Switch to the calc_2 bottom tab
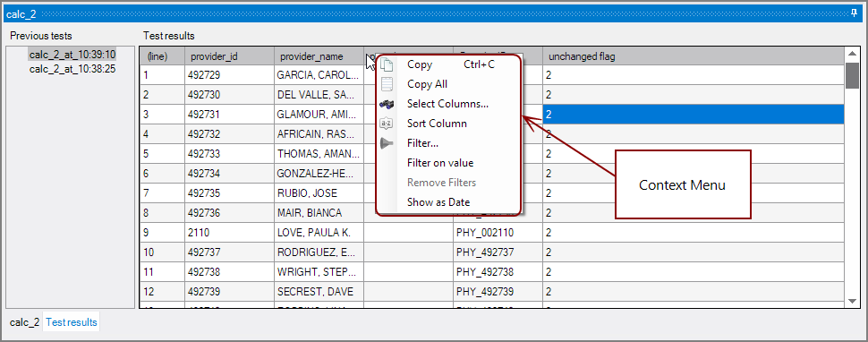Screen dimensions: 868x342 point(25,322)
